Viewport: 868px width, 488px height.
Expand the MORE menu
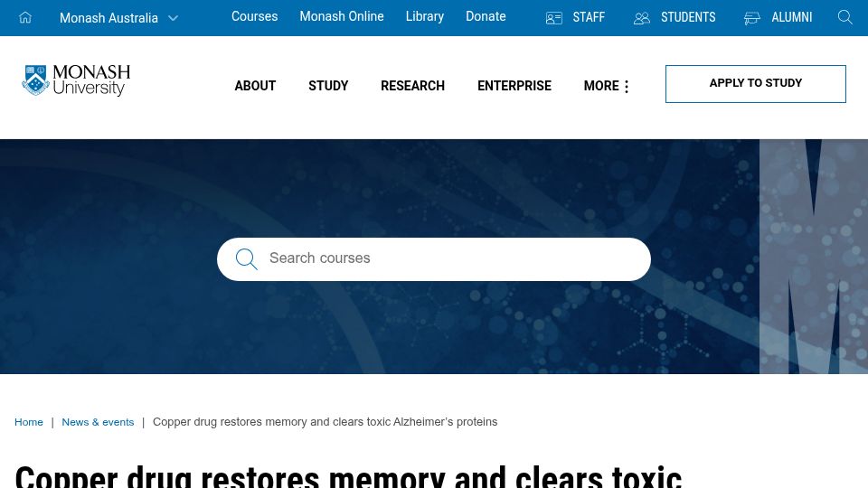607,86
